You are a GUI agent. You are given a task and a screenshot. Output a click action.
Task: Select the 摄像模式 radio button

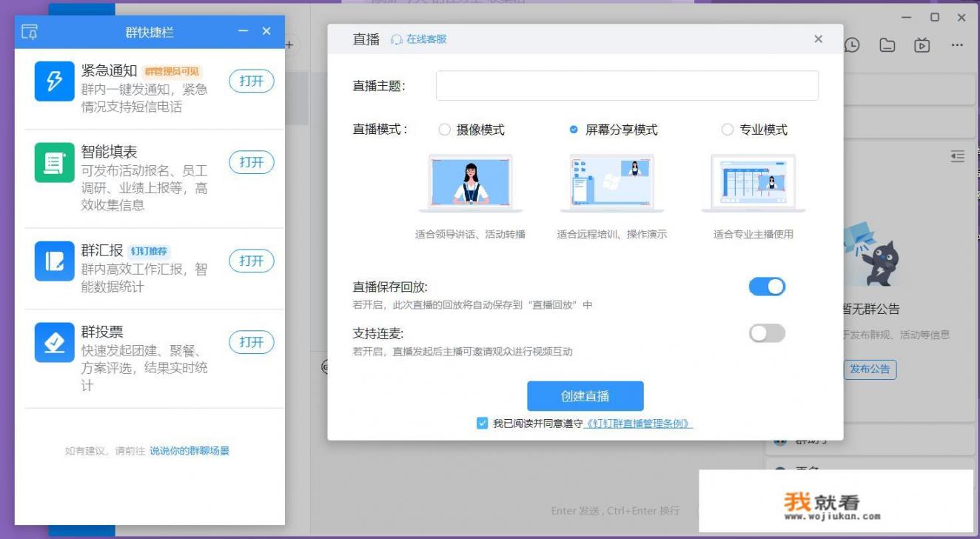click(x=444, y=130)
